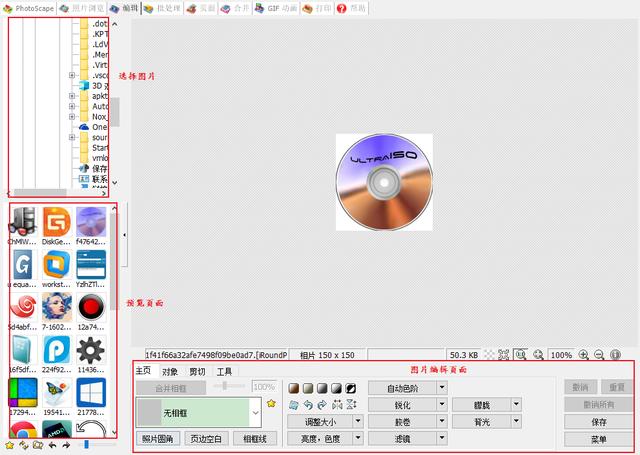
Task: Click the refresh icon below thumbnails
Action: [24, 445]
